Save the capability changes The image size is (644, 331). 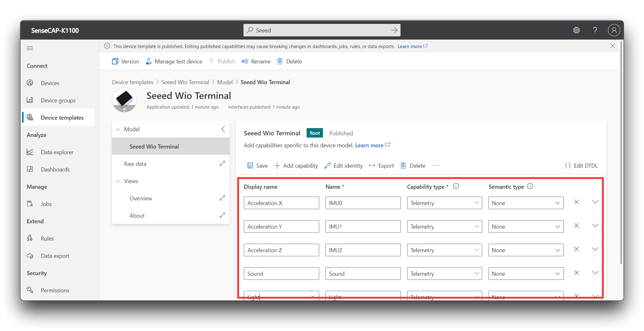pyautogui.click(x=257, y=165)
